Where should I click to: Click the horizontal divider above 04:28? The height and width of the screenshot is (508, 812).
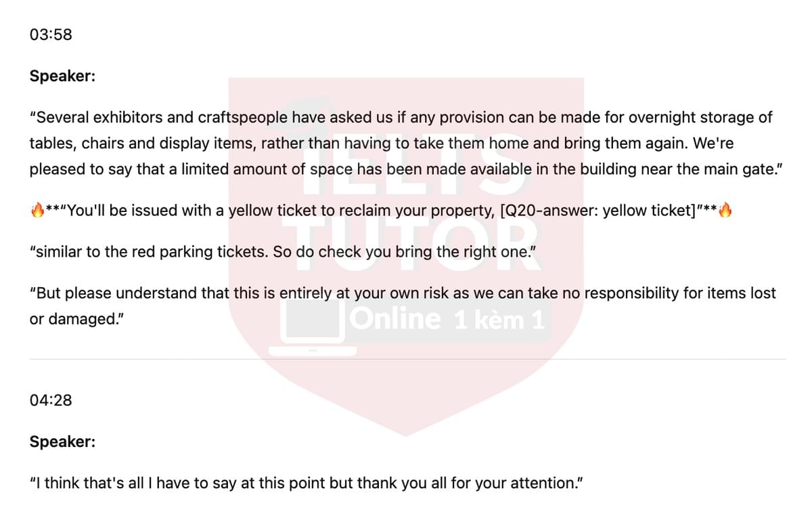[408, 358]
